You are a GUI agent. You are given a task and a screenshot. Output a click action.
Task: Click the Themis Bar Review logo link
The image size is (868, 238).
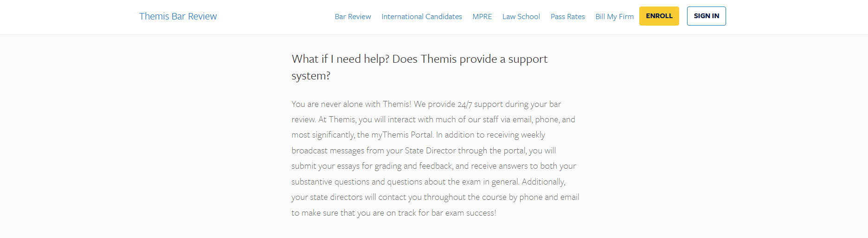(178, 16)
